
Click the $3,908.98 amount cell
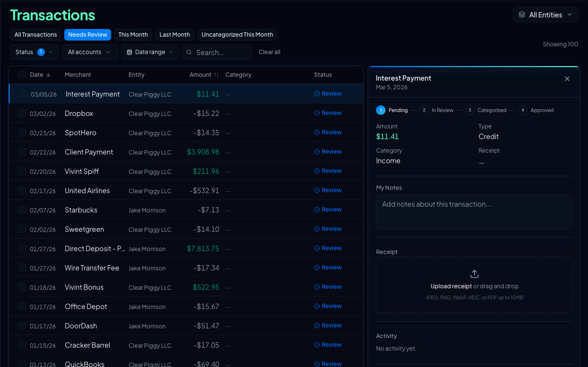tap(203, 152)
